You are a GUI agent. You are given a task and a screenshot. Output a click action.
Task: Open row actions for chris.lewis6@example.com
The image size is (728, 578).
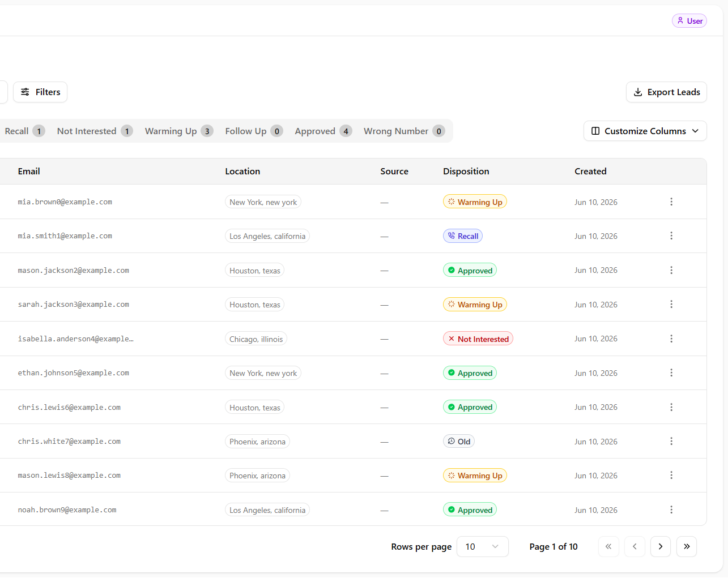[x=671, y=407]
